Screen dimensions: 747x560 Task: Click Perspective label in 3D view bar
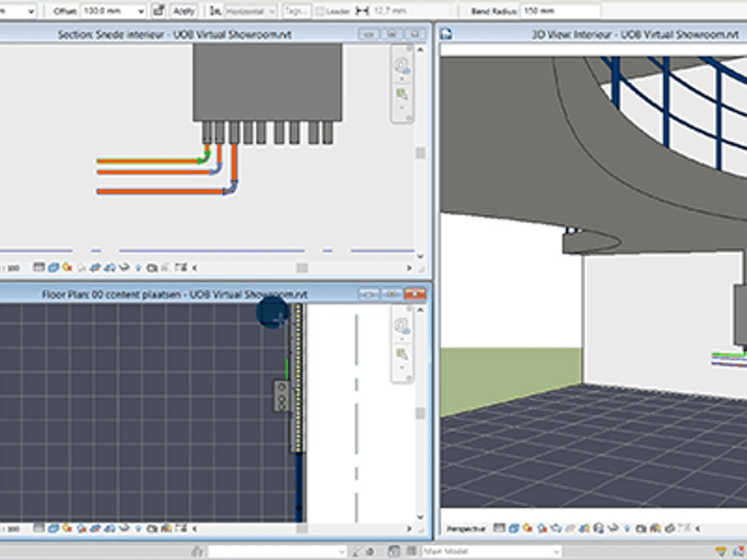466,529
